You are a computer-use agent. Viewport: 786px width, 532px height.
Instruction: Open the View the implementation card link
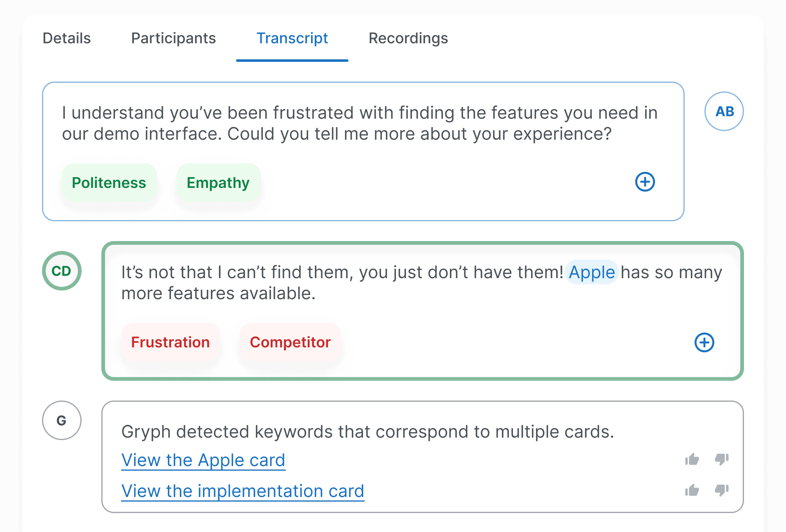coord(243,491)
